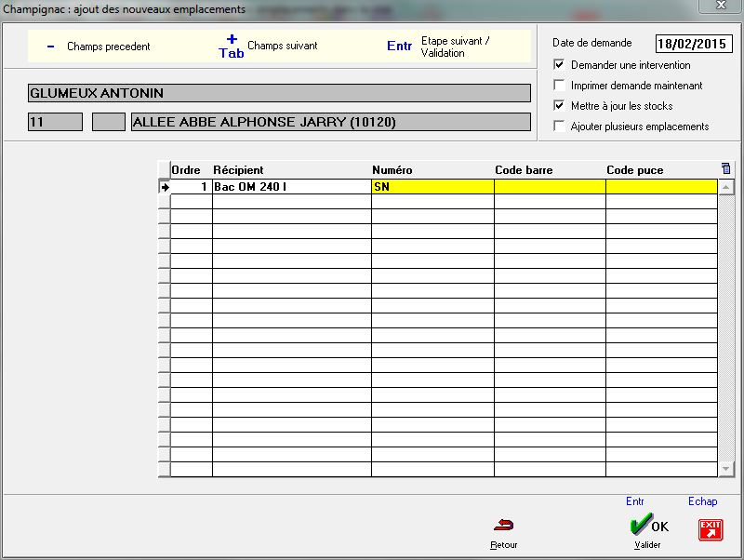Click grid scrollbar up arrow
Image resolution: width=744 pixels, height=560 pixels.
[725, 187]
